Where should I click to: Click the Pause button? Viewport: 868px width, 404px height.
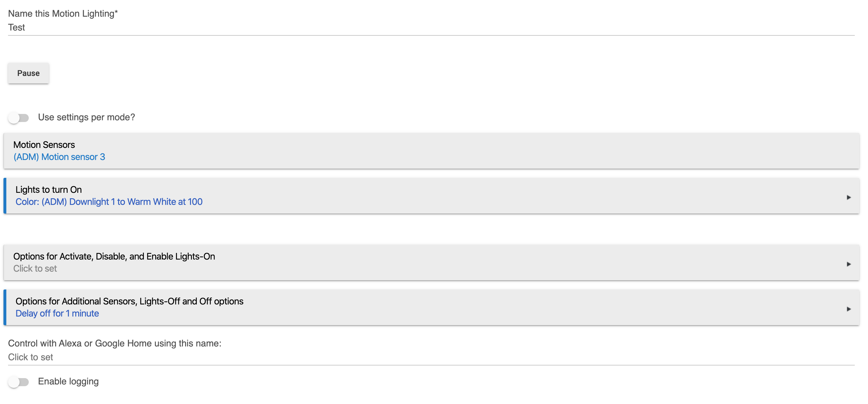coord(28,73)
